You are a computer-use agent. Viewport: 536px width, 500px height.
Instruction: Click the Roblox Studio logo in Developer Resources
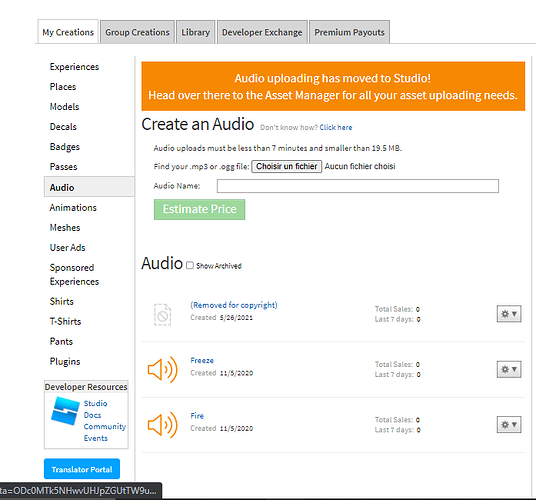pyautogui.click(x=65, y=410)
